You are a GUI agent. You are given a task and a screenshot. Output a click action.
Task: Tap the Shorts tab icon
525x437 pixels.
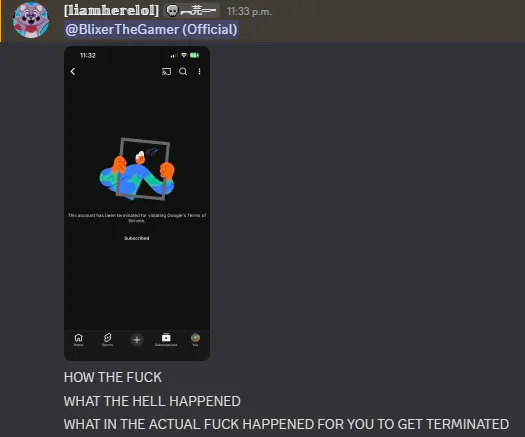[x=107, y=339]
